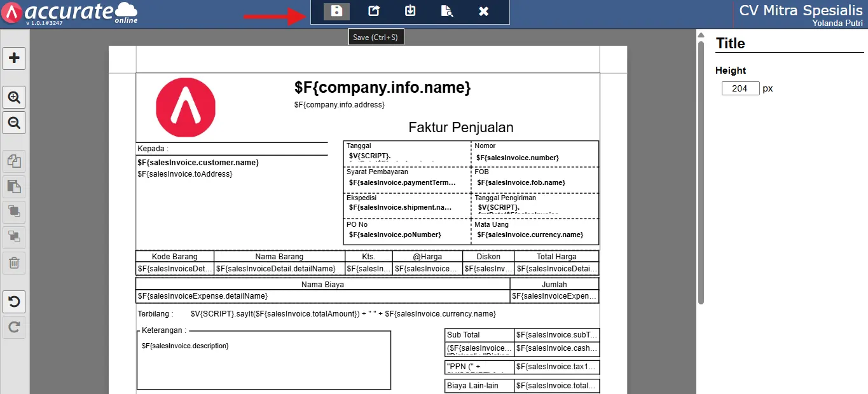Click the Save icon in the top toolbar
This screenshot has width=868, height=394.
[336, 11]
